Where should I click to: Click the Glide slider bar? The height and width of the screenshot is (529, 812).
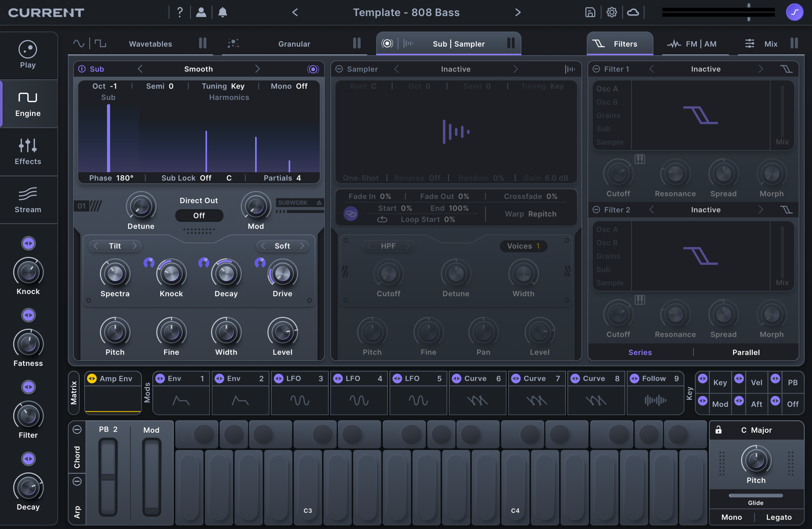756,495
